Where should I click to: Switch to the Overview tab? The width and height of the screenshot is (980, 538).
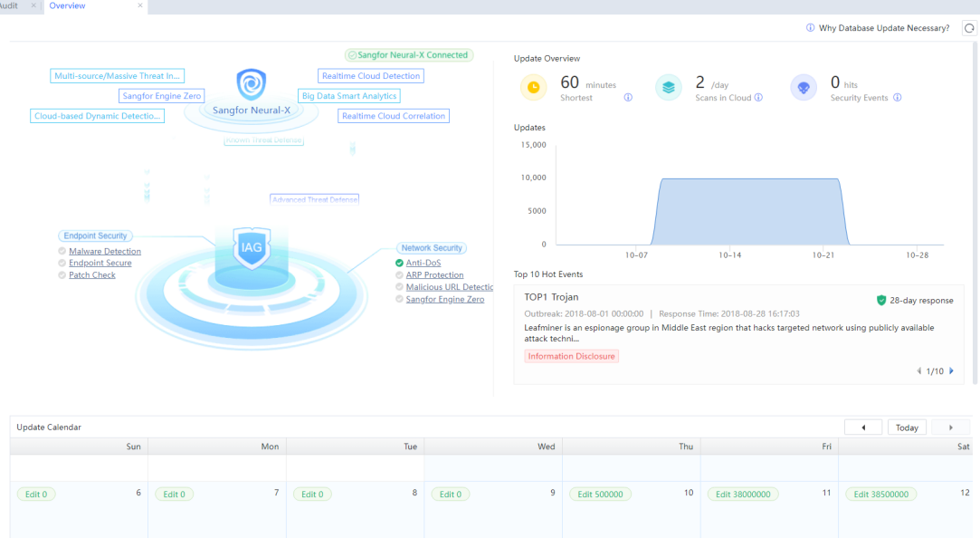point(68,6)
